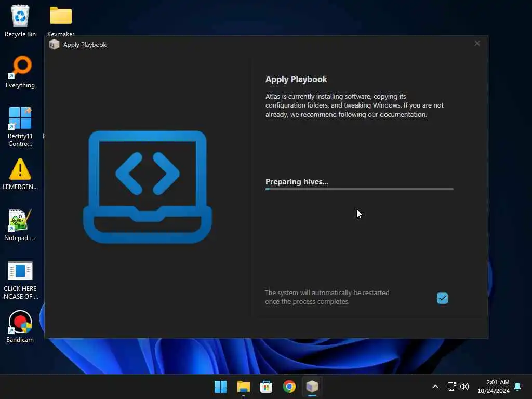532x399 pixels.
Task: Open the clock showing 2:01 AM
Action: (x=494, y=387)
